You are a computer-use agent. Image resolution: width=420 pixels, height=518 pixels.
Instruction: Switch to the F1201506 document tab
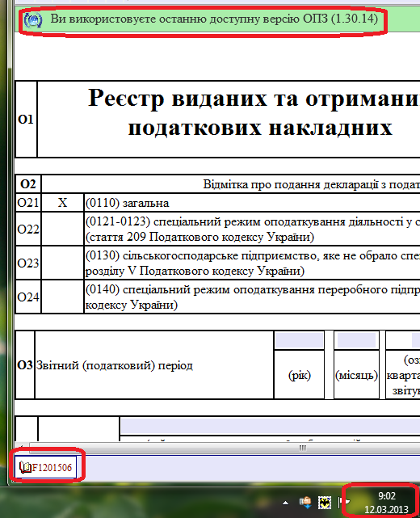coord(45,467)
